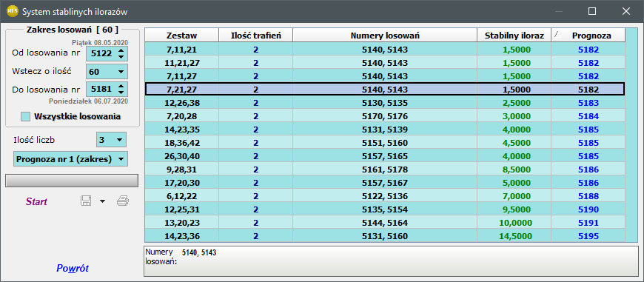Screen dimensions: 644x282
Task: Select the row with set 17,20,30
Action: (385, 183)
